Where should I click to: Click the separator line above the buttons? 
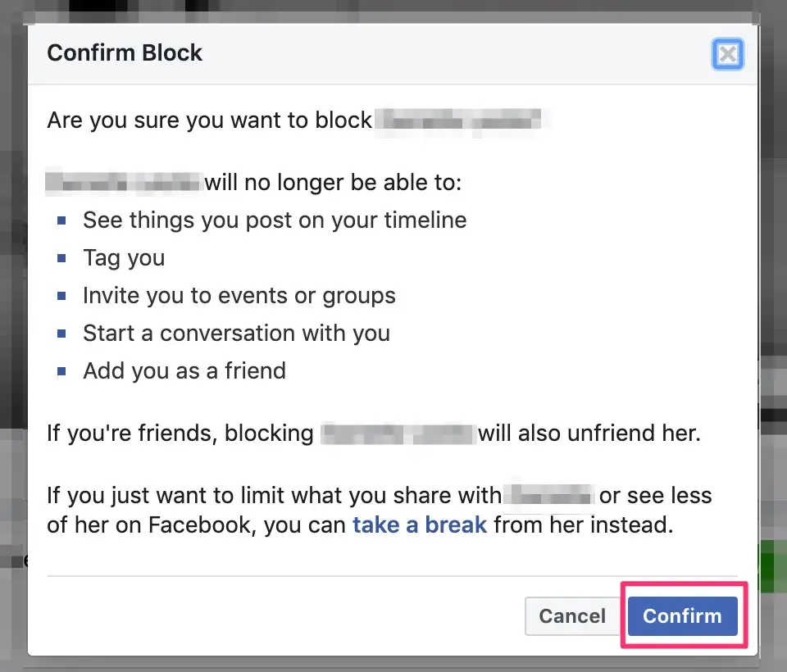click(x=393, y=575)
